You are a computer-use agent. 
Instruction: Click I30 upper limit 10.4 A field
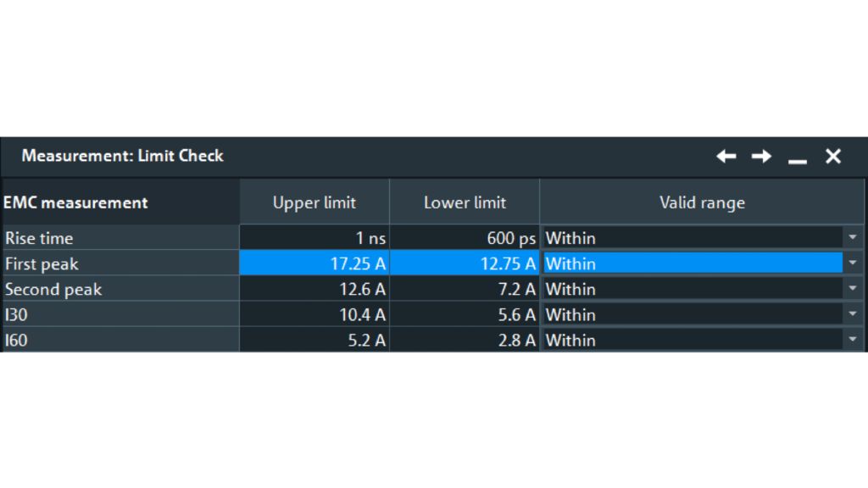click(x=314, y=314)
